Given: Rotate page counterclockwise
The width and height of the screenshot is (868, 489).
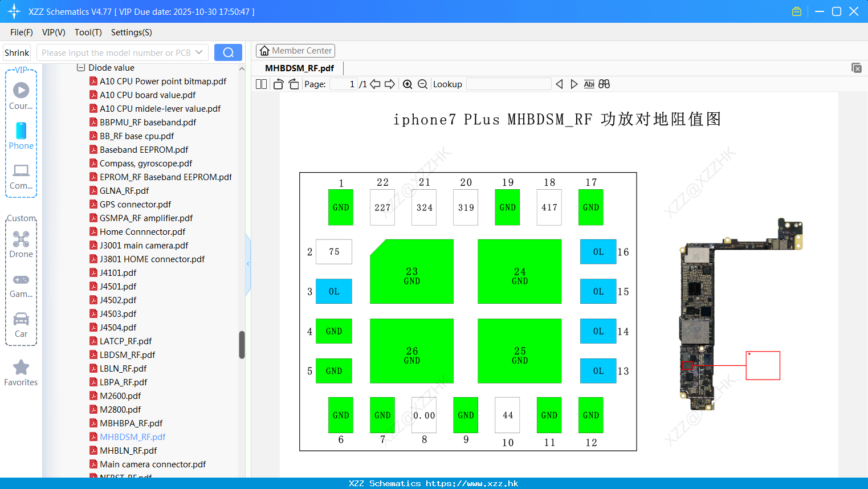Looking at the screenshot, I should 278,84.
